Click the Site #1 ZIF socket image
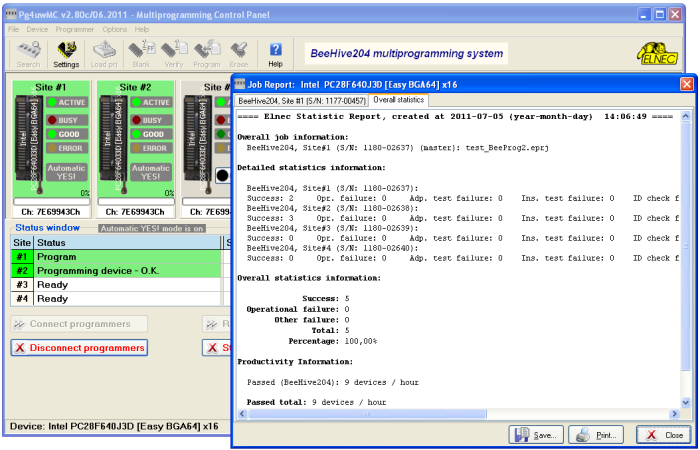The height and width of the screenshot is (450, 700). [29, 144]
